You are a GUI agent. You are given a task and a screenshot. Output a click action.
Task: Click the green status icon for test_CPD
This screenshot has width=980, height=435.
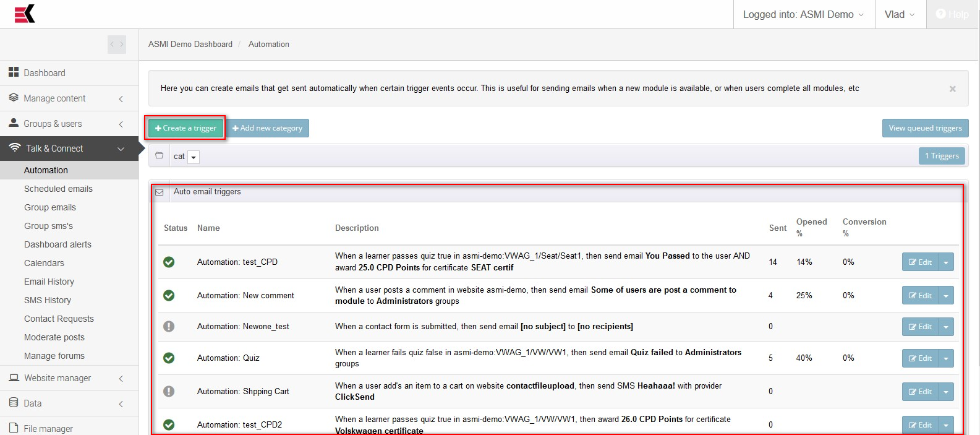click(169, 262)
